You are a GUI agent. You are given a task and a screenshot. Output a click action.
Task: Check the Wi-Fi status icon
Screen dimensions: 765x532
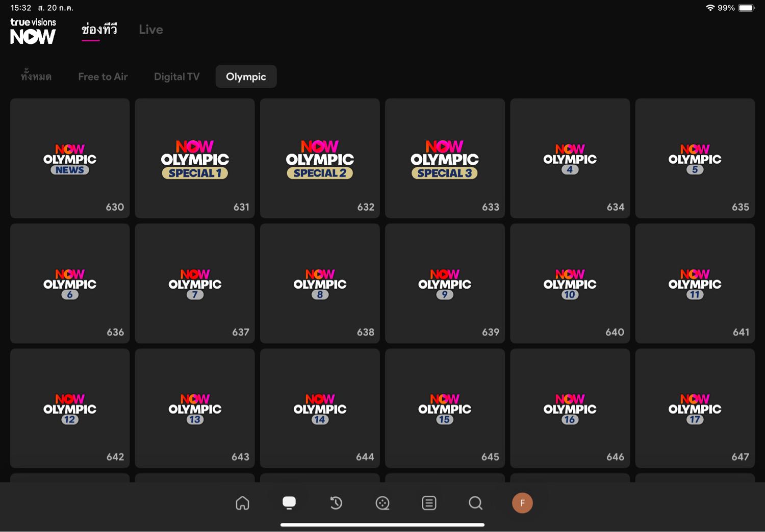(x=710, y=8)
